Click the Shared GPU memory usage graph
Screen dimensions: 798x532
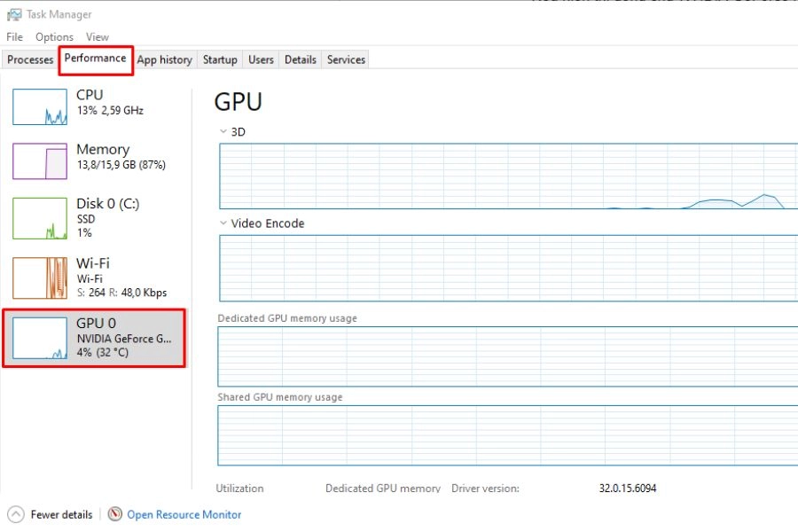pyautogui.click(x=507, y=435)
